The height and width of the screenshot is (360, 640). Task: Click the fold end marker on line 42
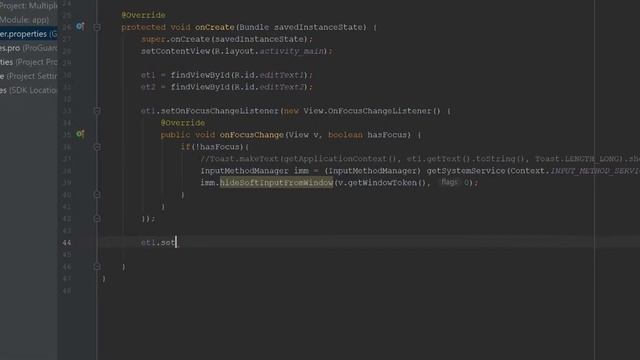(97, 219)
